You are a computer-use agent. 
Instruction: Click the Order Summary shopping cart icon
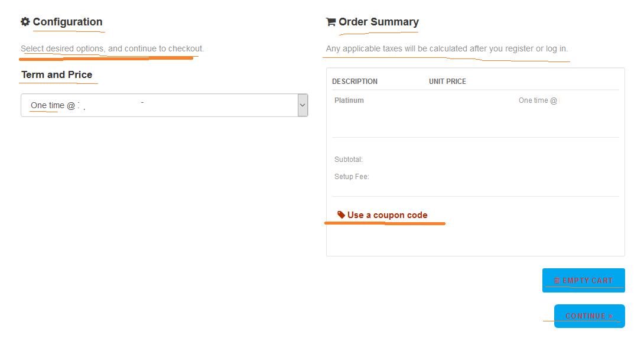point(331,22)
